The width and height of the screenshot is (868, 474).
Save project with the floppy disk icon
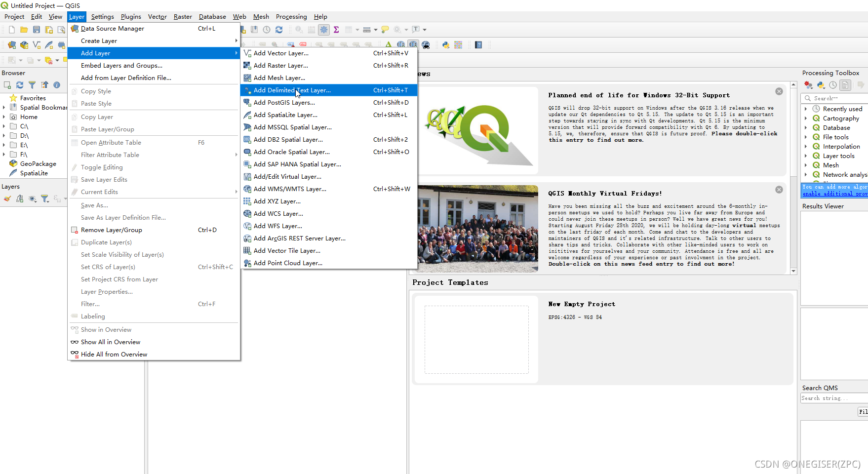click(x=36, y=30)
